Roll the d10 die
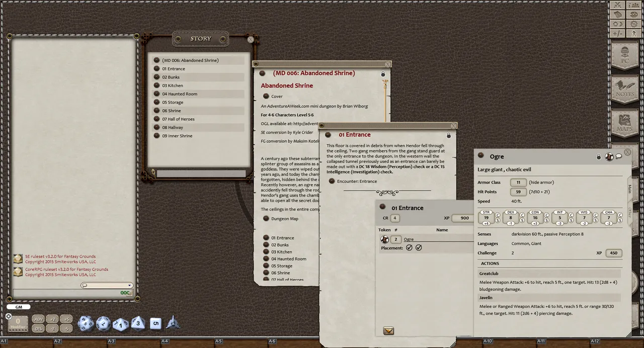Viewport: 644px width, 348px height. click(121, 325)
